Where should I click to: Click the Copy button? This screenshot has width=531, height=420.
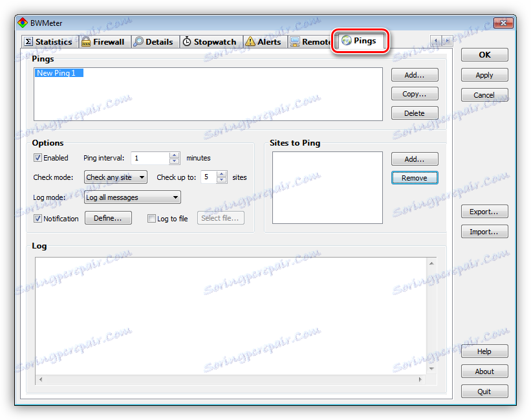[x=415, y=94]
